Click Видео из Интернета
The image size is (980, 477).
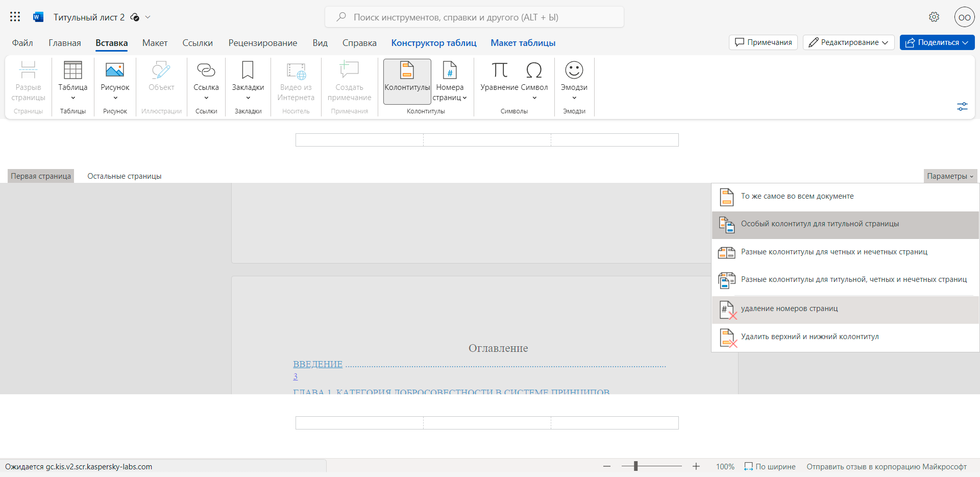point(296,81)
